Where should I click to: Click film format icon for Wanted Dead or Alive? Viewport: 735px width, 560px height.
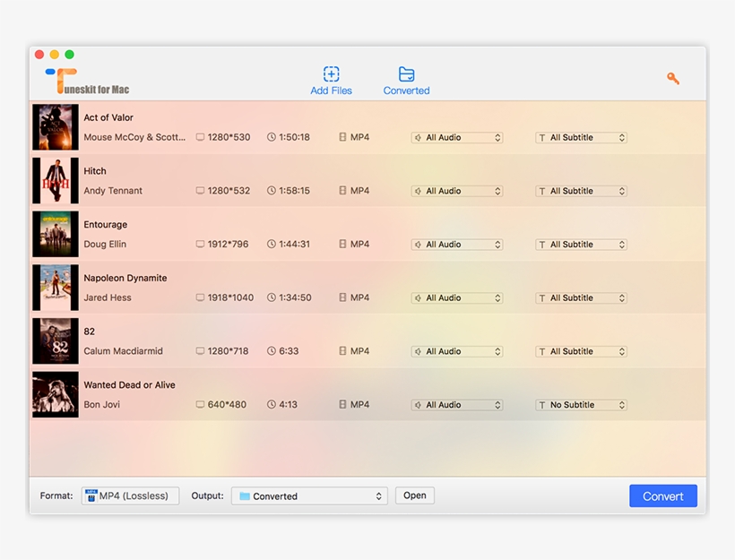pos(342,404)
